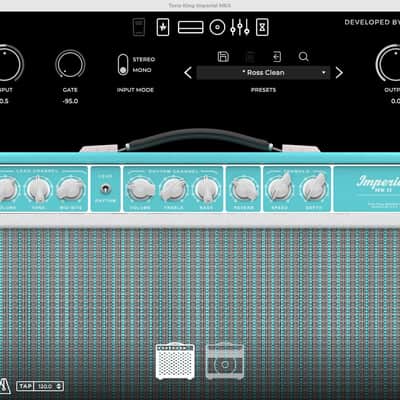The height and width of the screenshot is (400, 400).
Task: Flip the Lead/Rhythm channel toggle switch
Action: (105, 189)
